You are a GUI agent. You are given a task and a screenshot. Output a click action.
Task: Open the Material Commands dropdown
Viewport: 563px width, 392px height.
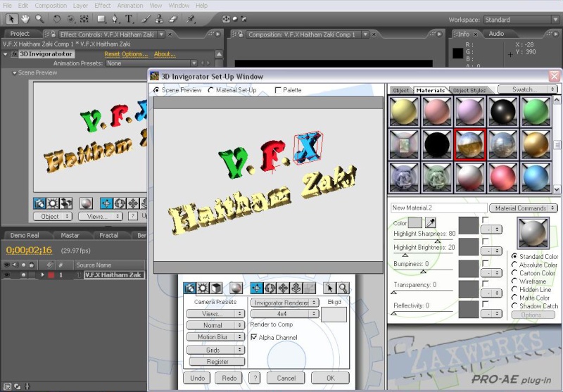[x=524, y=208]
